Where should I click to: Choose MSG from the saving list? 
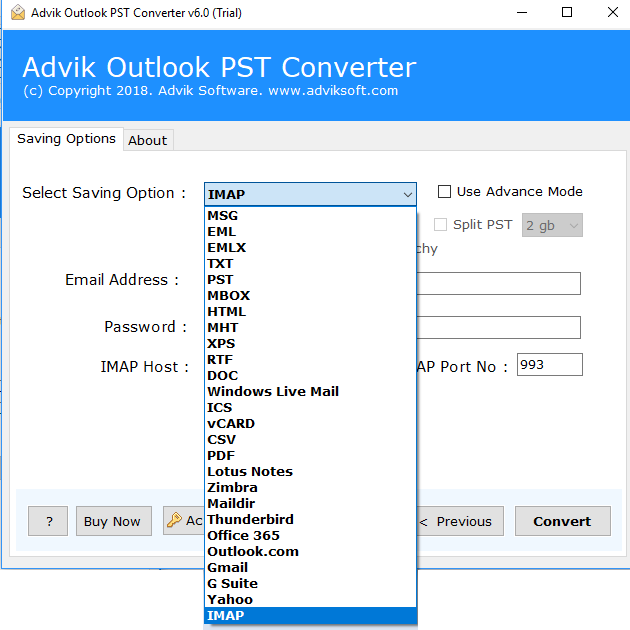coord(310,216)
